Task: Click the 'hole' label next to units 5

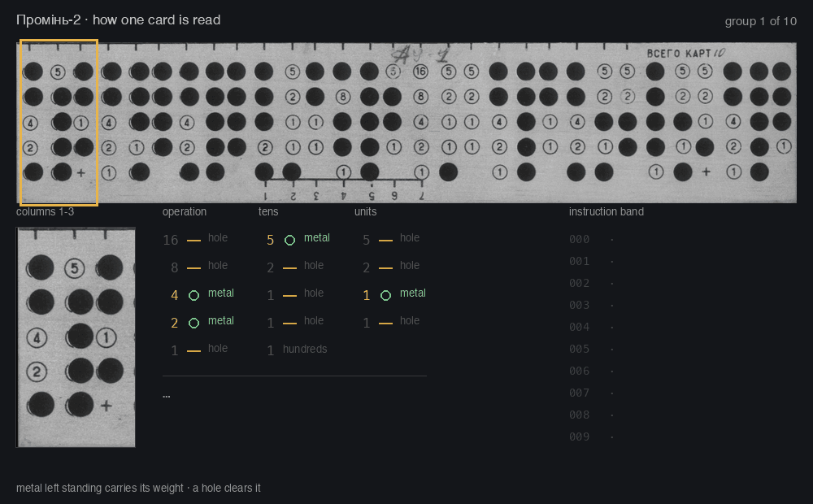Action: click(x=410, y=237)
